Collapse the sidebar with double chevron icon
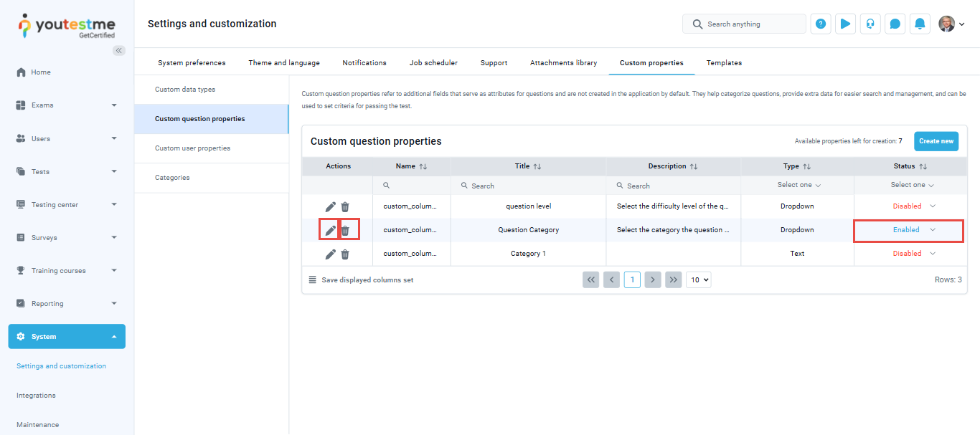Image resolution: width=980 pixels, height=435 pixels. coord(119,50)
